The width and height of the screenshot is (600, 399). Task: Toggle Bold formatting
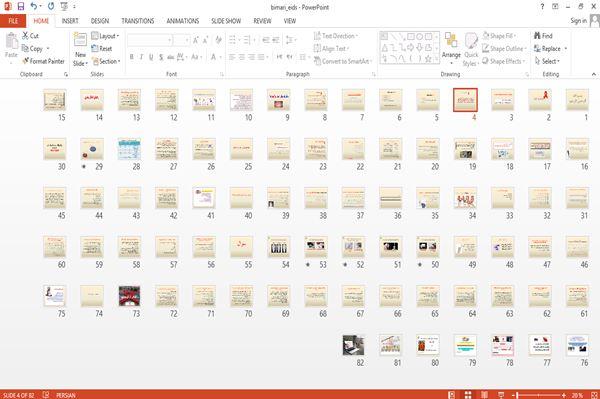tap(131, 57)
